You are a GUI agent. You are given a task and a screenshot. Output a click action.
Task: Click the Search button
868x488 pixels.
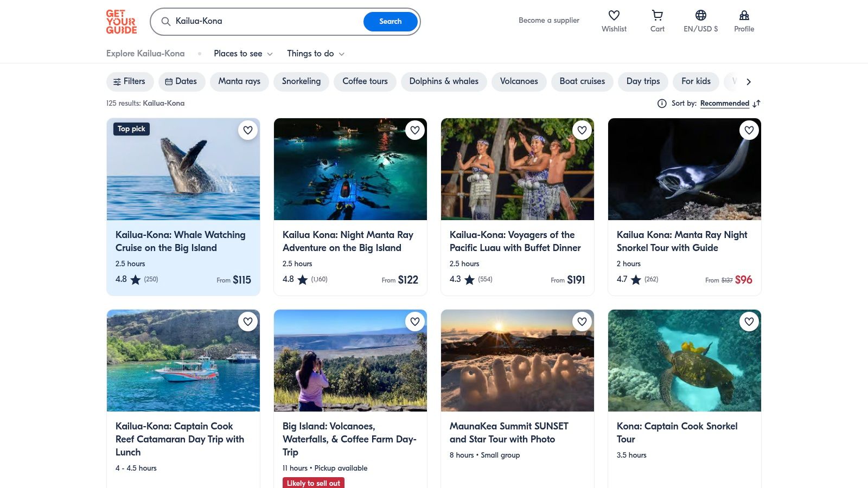[390, 22]
